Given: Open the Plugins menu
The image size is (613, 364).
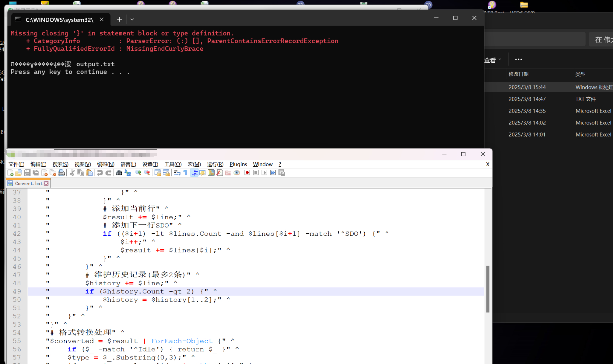Looking at the screenshot, I should coord(238,164).
